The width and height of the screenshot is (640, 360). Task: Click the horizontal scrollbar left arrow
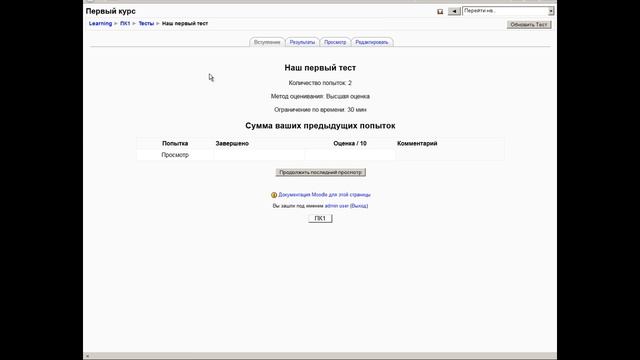point(87,356)
